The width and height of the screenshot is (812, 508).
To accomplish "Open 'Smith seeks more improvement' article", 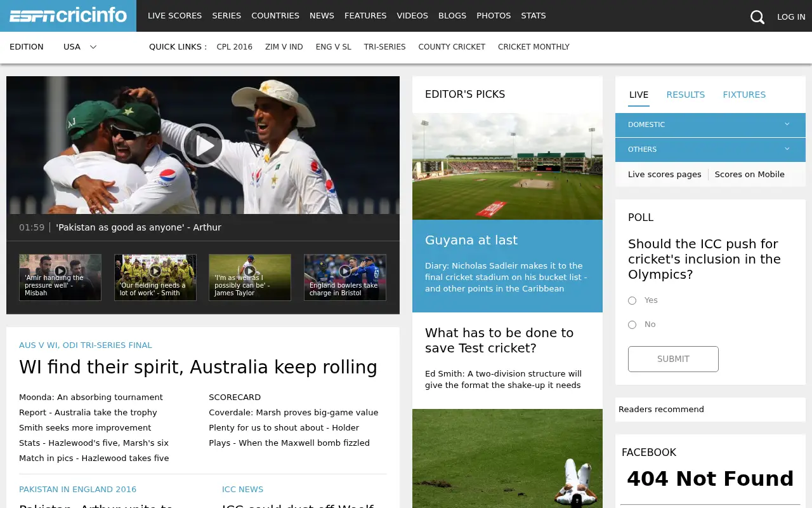I will pyautogui.click(x=85, y=428).
